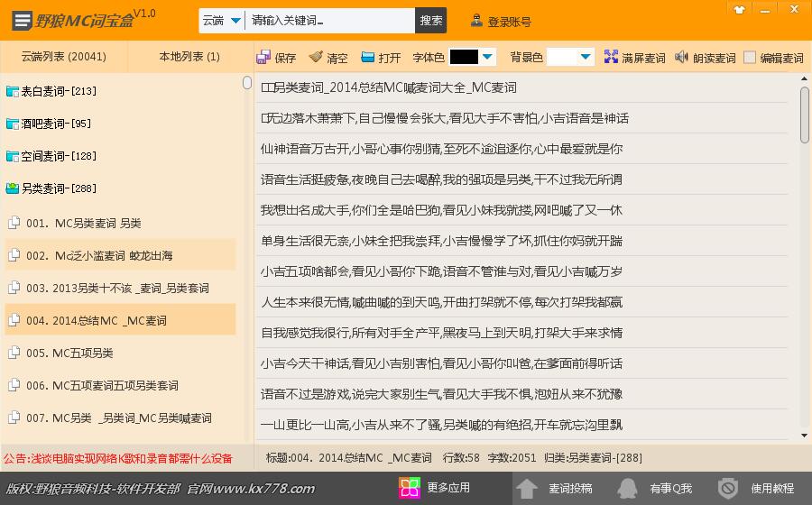The height and width of the screenshot is (505, 812).
Task: Switch to the cloud list (云端列表) tab
Action: point(63,57)
